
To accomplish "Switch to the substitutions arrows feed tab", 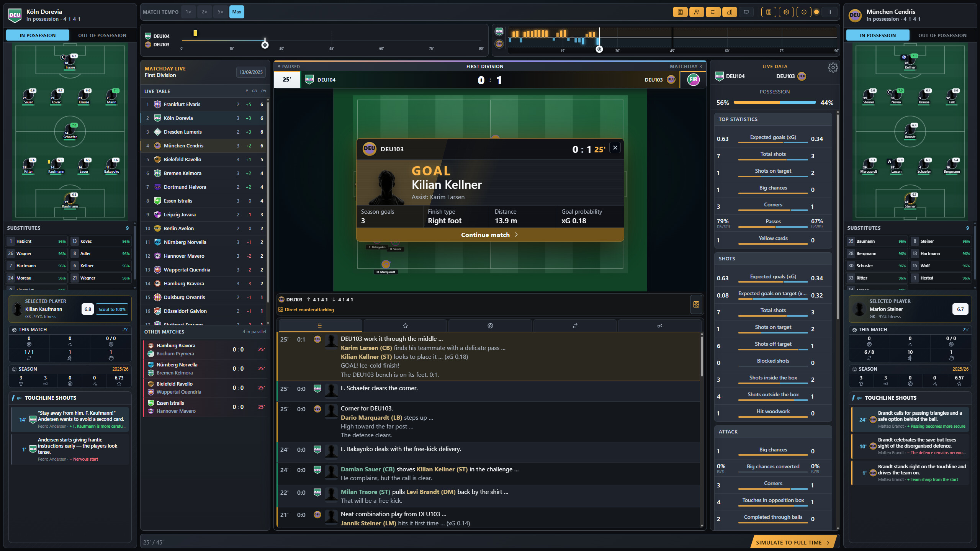I will [575, 326].
